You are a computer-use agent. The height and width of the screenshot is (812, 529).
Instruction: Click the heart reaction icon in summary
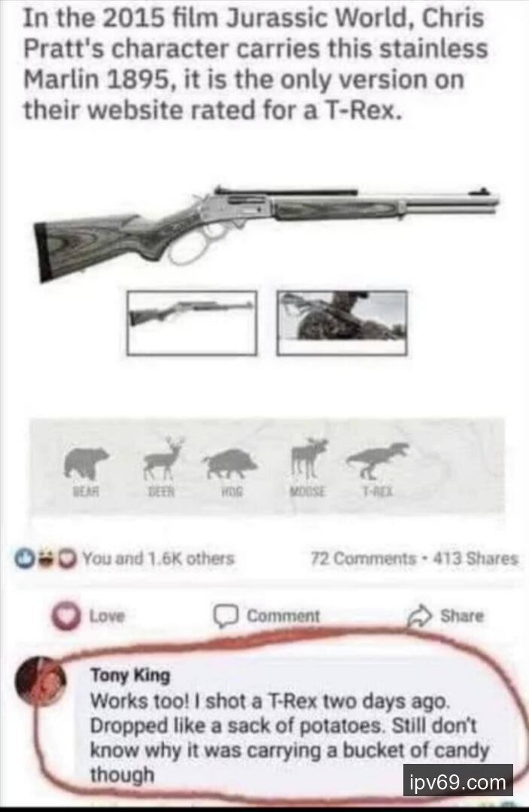[68, 559]
